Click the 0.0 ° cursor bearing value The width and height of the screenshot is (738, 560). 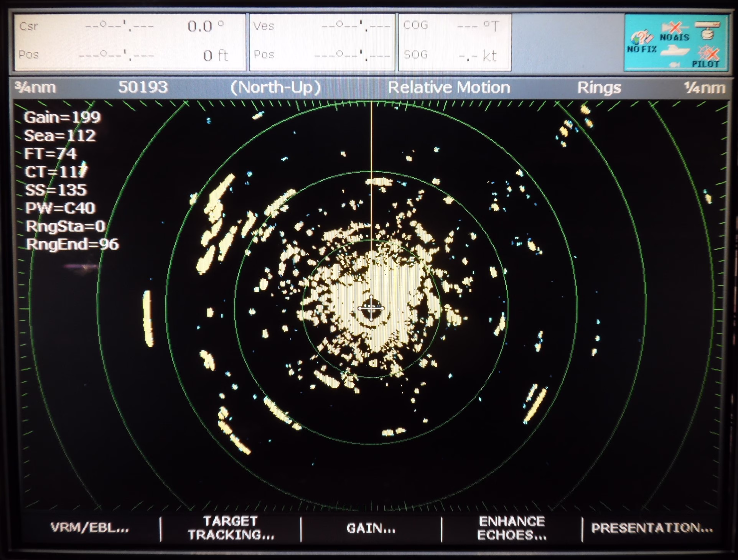coord(206,26)
